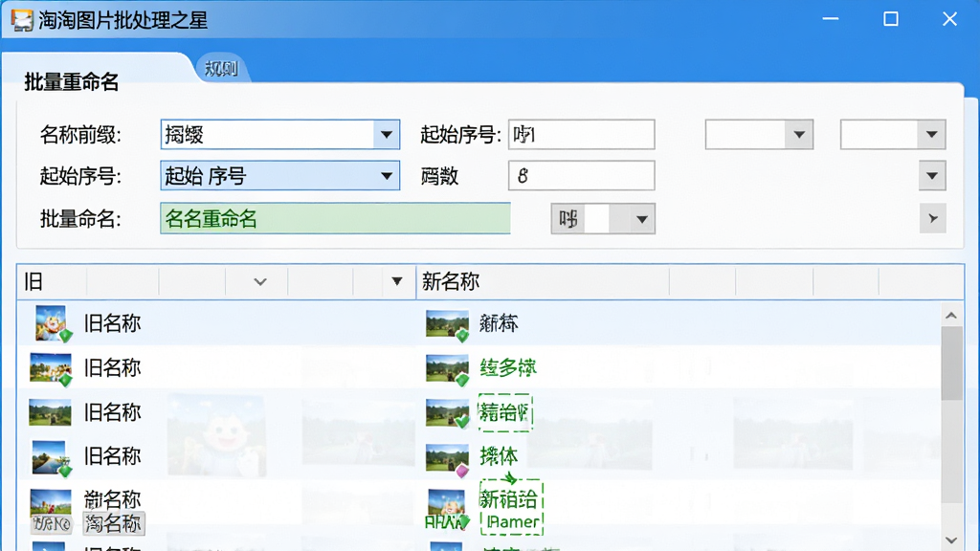Screen dimensions: 980x551
Task: Click the first row 旧名称 text
Action: (x=113, y=323)
